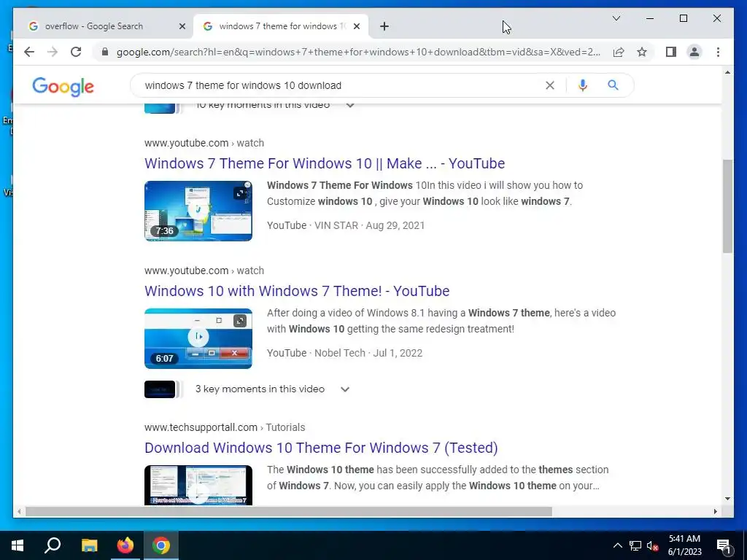Clear the Google search box
This screenshot has height=560, width=747.
tap(550, 85)
